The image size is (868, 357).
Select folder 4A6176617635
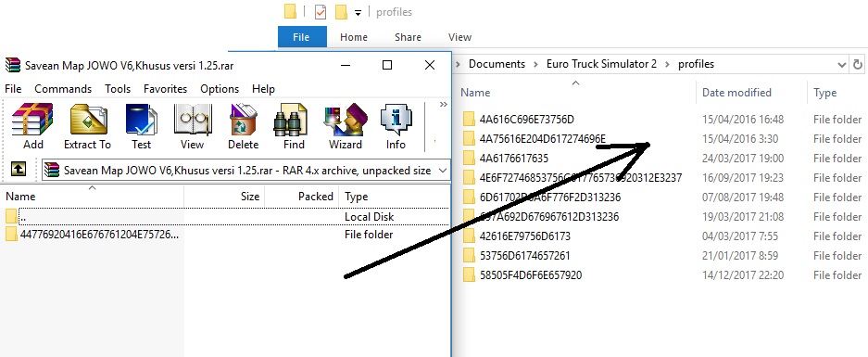click(x=514, y=158)
